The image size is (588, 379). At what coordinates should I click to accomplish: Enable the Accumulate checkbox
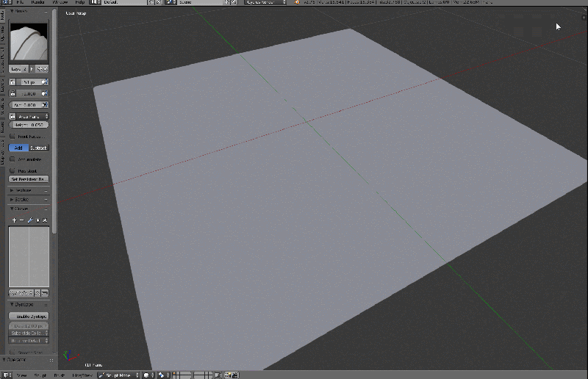[x=12, y=159]
